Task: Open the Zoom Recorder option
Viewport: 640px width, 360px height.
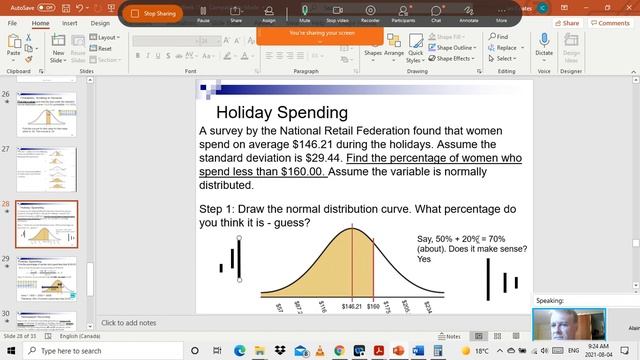Action: coord(370,13)
